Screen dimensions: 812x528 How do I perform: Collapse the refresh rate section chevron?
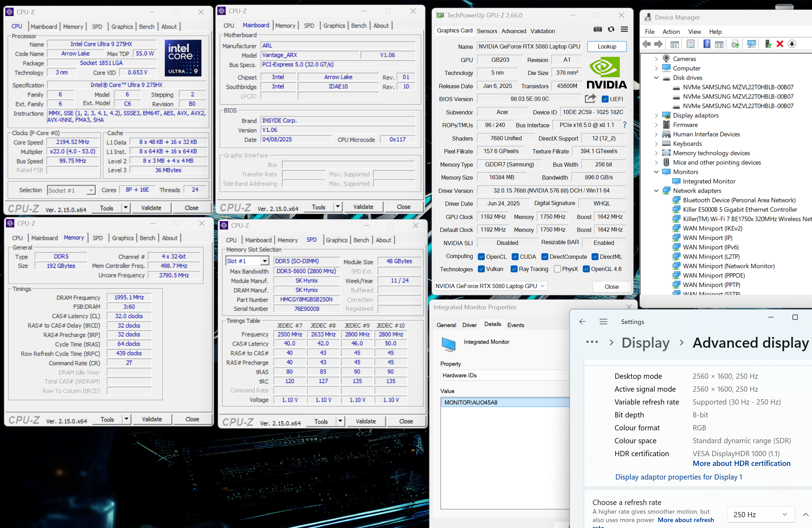point(805,514)
